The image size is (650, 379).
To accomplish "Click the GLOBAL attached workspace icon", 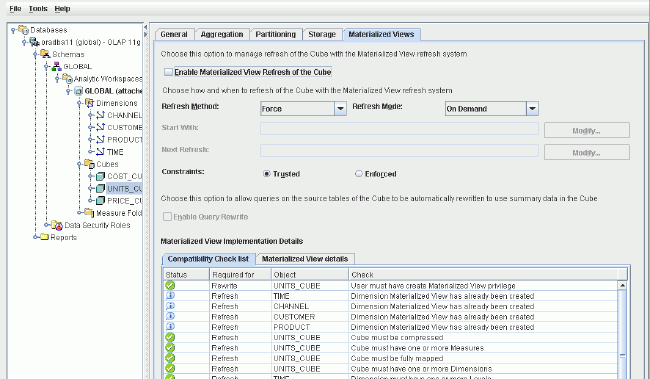I will tap(78, 91).
